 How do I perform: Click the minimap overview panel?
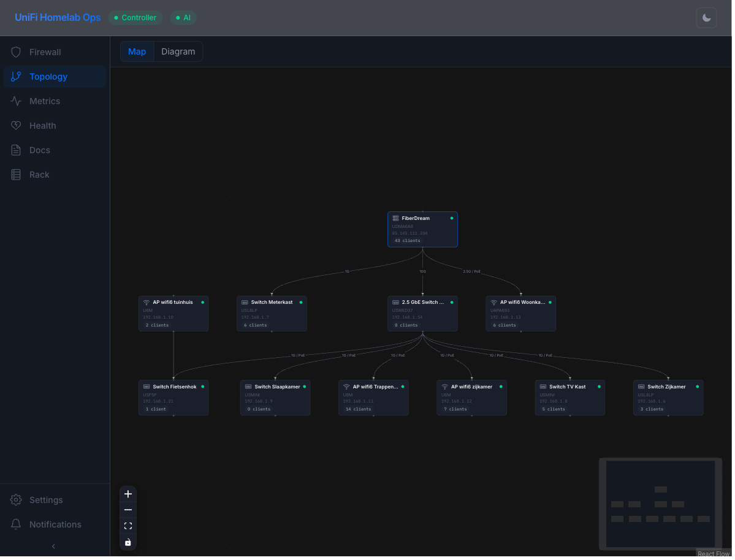coord(660,504)
